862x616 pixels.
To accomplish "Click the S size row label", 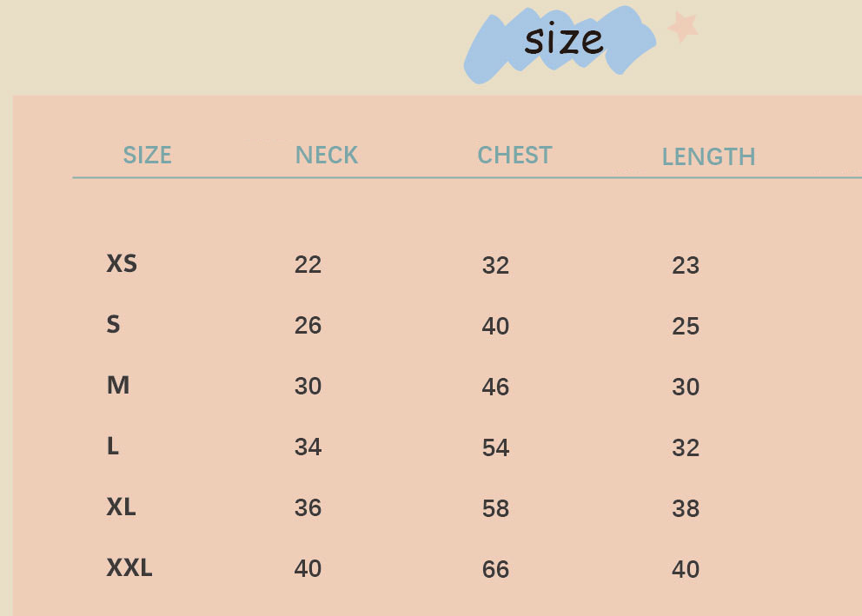I will point(113,325).
